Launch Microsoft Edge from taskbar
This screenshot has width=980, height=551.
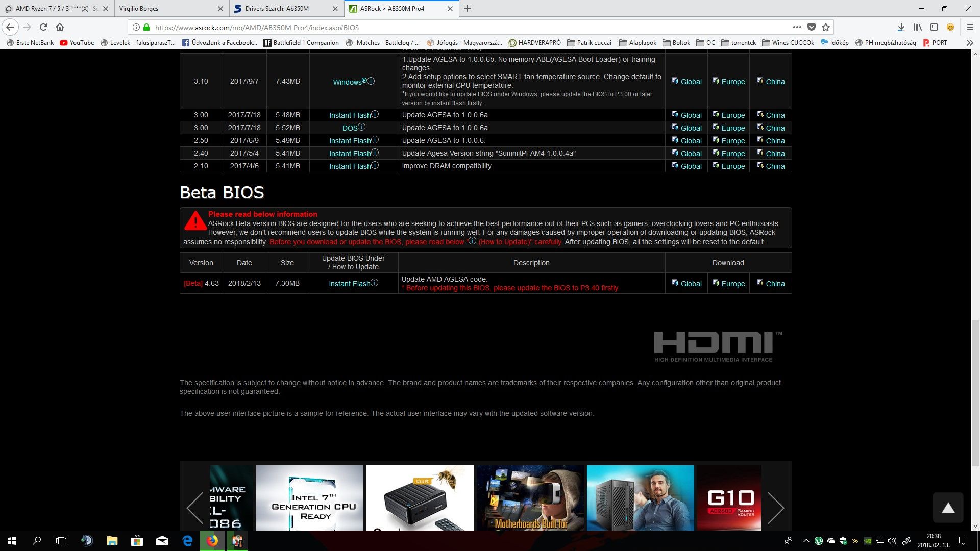tap(187, 541)
